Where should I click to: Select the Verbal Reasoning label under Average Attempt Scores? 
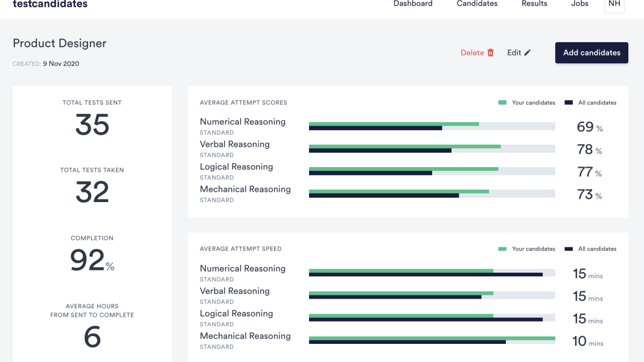pos(235,144)
